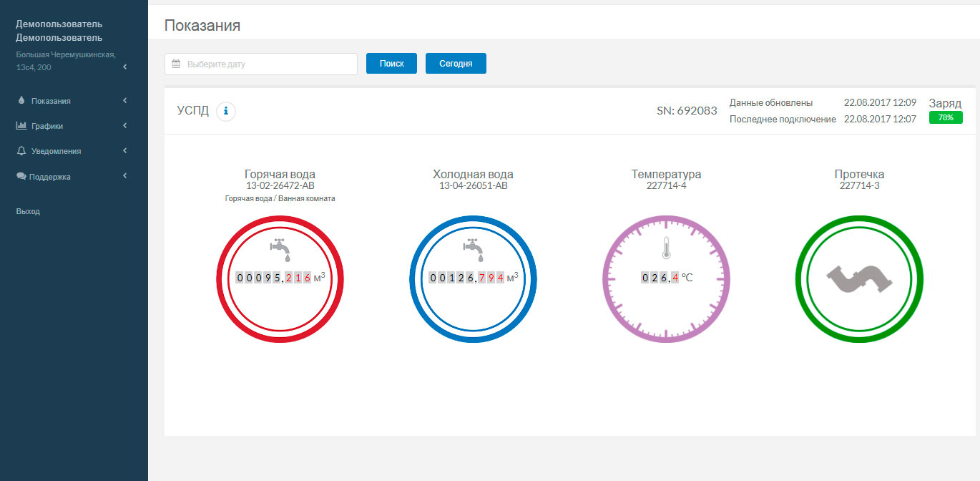Click the cold water faucet icon

point(474,248)
